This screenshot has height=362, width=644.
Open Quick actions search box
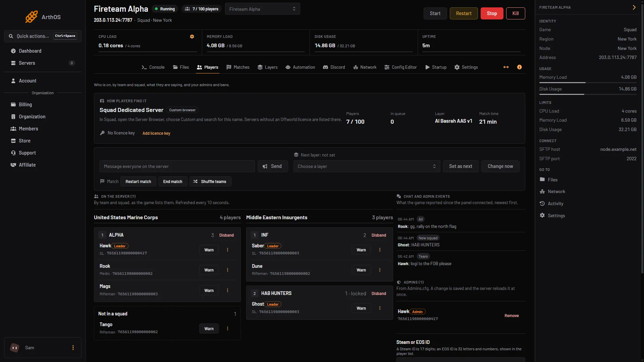43,36
